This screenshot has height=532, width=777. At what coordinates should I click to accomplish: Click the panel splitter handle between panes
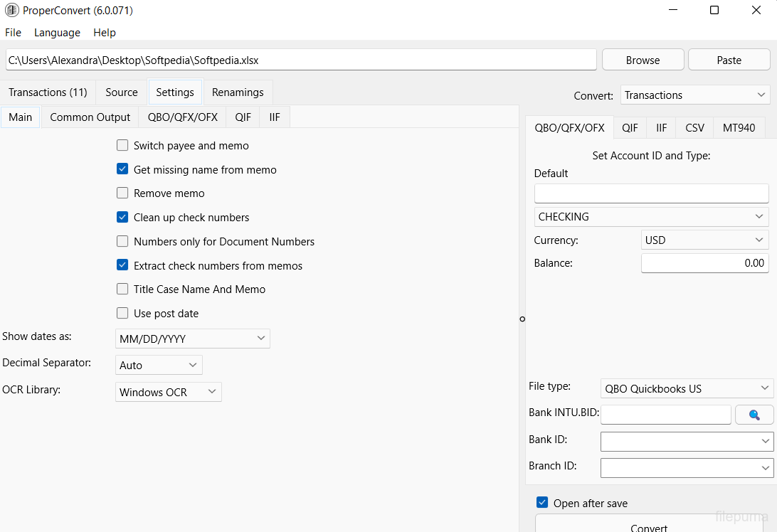tap(522, 319)
